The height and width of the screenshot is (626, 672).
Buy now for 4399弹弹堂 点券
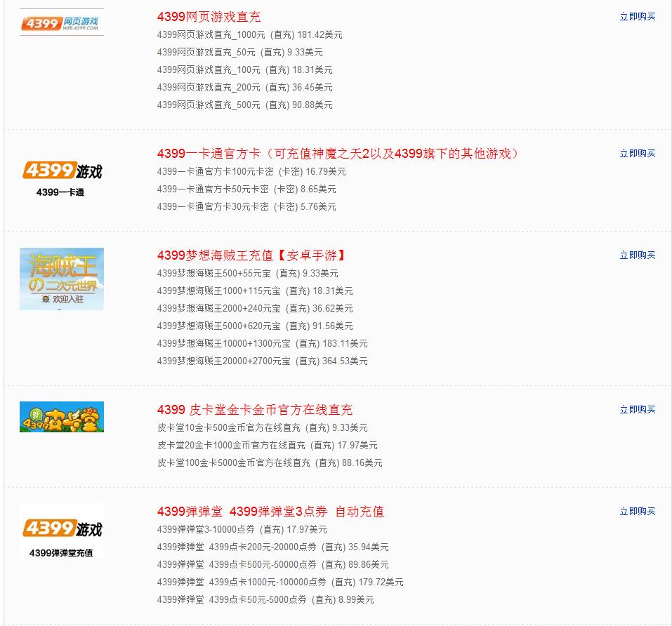tap(638, 511)
